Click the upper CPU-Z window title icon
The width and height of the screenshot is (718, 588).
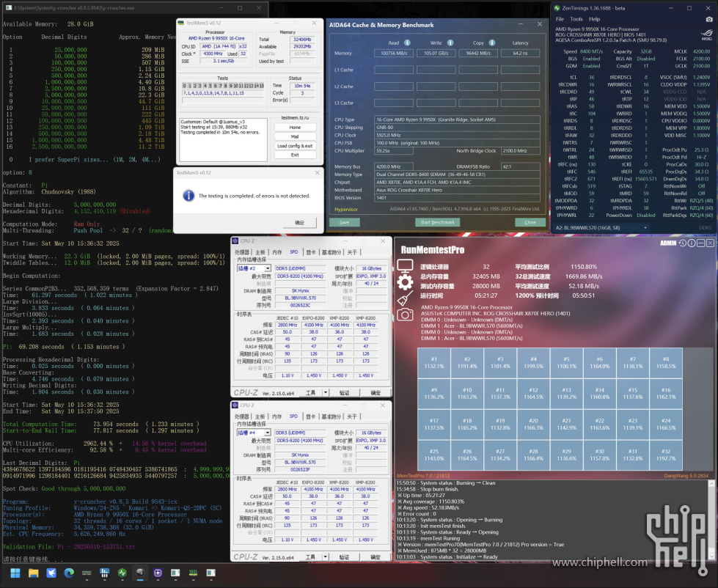point(235,240)
